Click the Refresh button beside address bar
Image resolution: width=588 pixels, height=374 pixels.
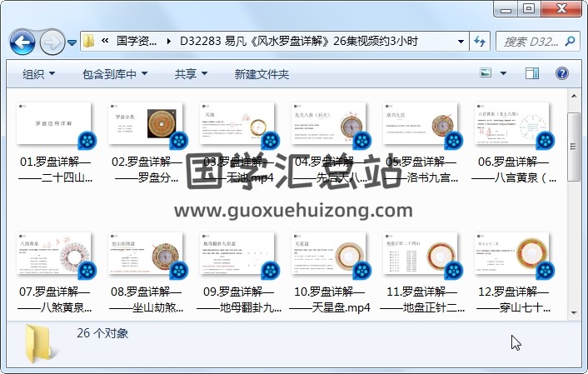pyautogui.click(x=480, y=42)
